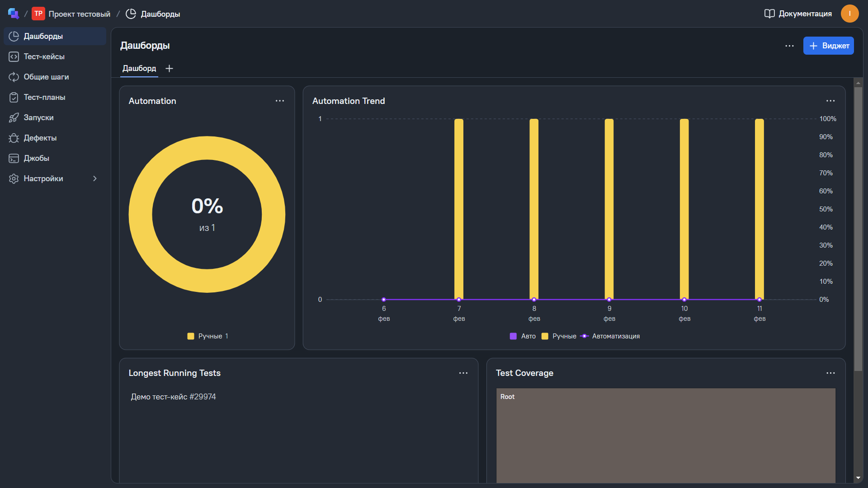The width and height of the screenshot is (868, 488).
Task: Open Automation widget options menu
Action: point(280,101)
